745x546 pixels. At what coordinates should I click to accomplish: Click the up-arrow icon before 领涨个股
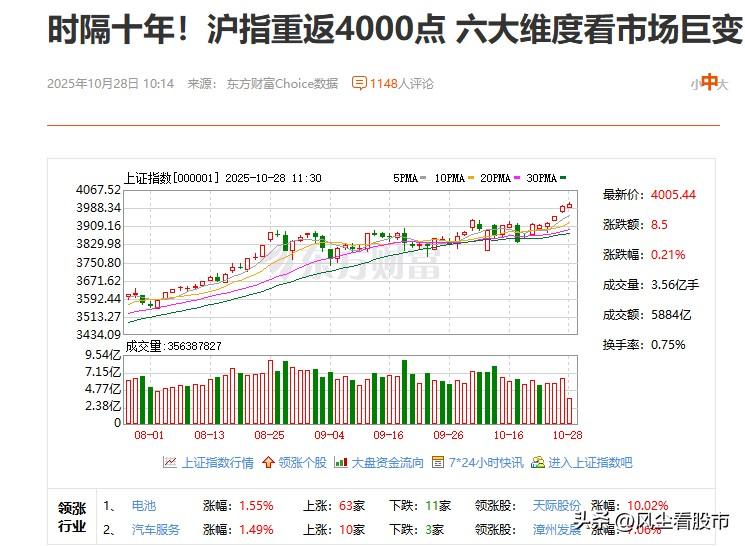[268, 462]
